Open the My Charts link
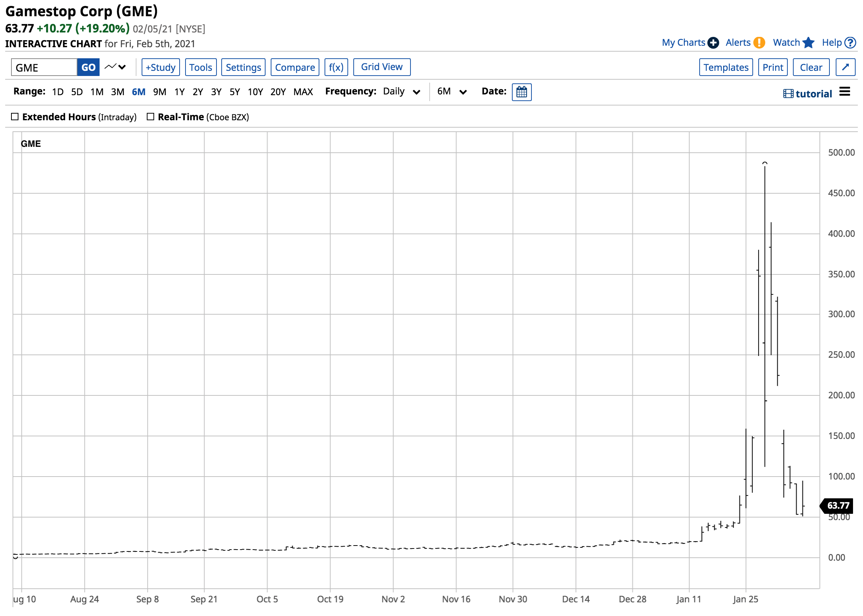The height and width of the screenshot is (616, 863). click(683, 42)
